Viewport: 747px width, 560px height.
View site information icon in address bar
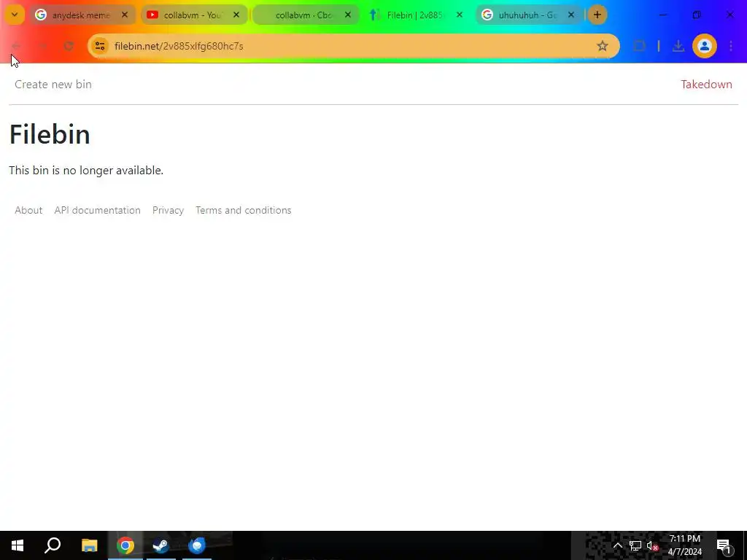pyautogui.click(x=100, y=46)
